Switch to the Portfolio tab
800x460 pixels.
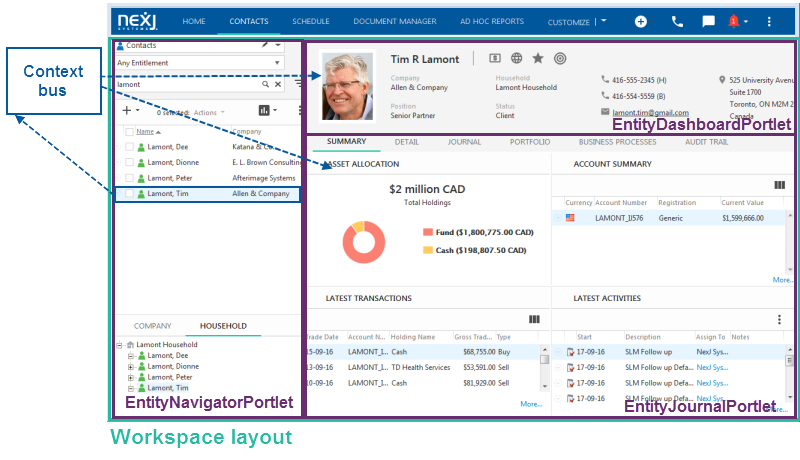(x=529, y=142)
